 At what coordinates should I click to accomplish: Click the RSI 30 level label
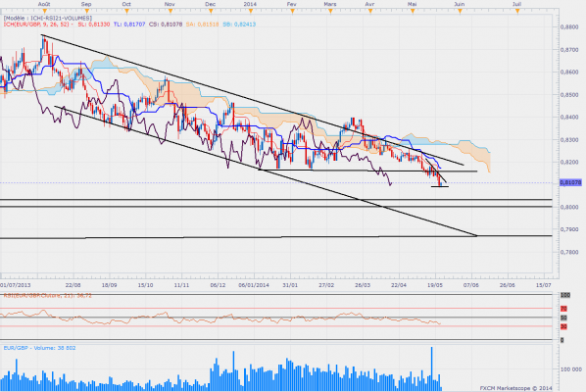tap(563, 326)
